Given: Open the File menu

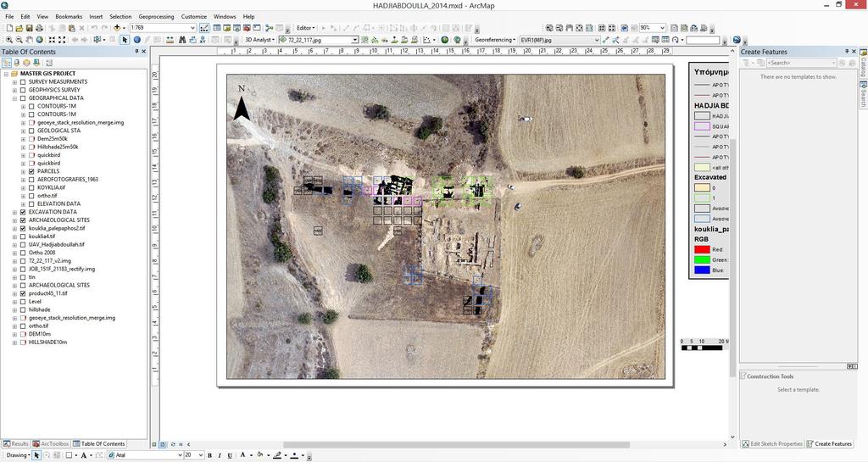Looking at the screenshot, I should click(9, 17).
